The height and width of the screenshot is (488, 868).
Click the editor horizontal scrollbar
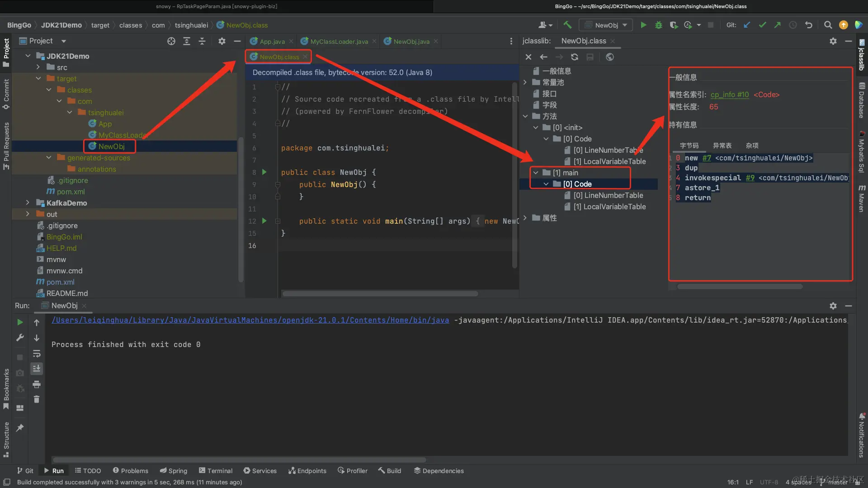click(x=380, y=294)
